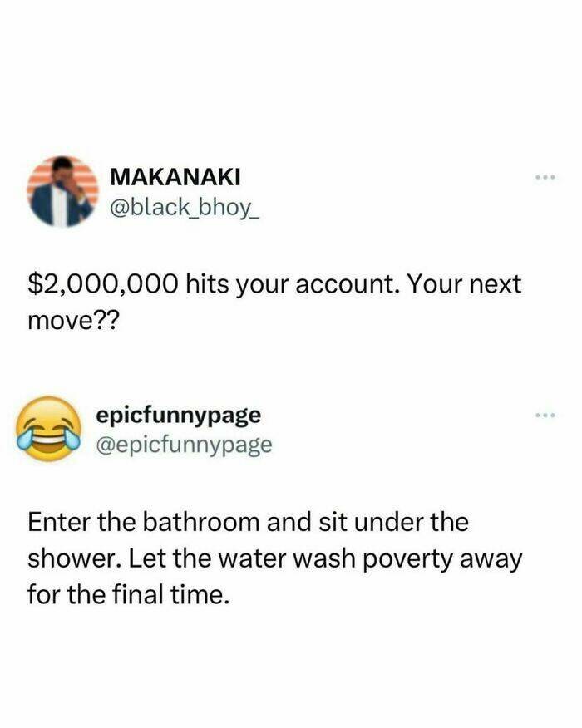Open the @epicfunnypage handle link
Screen dimensions: 582x728
coord(184,445)
